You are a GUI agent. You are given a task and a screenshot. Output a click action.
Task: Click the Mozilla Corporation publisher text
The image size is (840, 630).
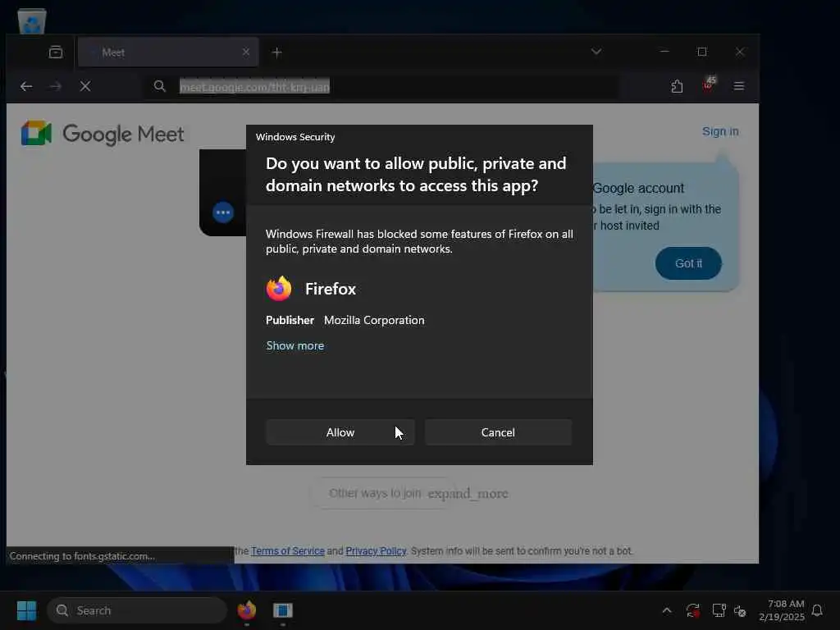[x=374, y=321]
